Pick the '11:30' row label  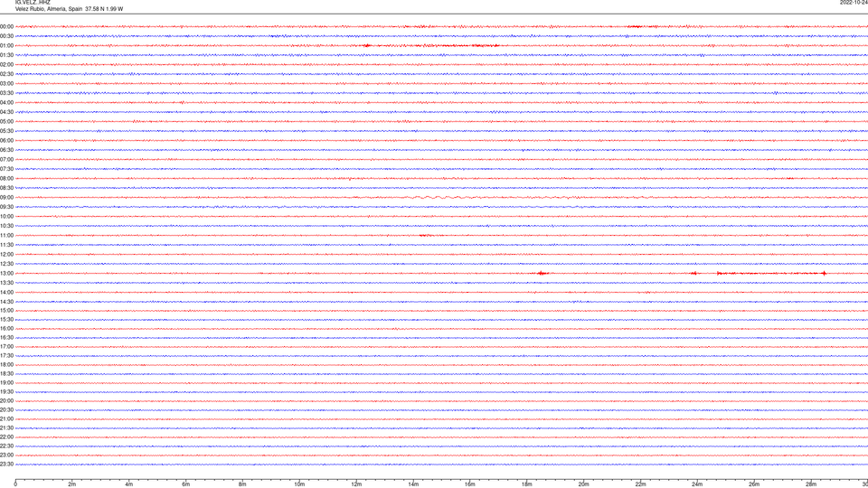(6, 245)
